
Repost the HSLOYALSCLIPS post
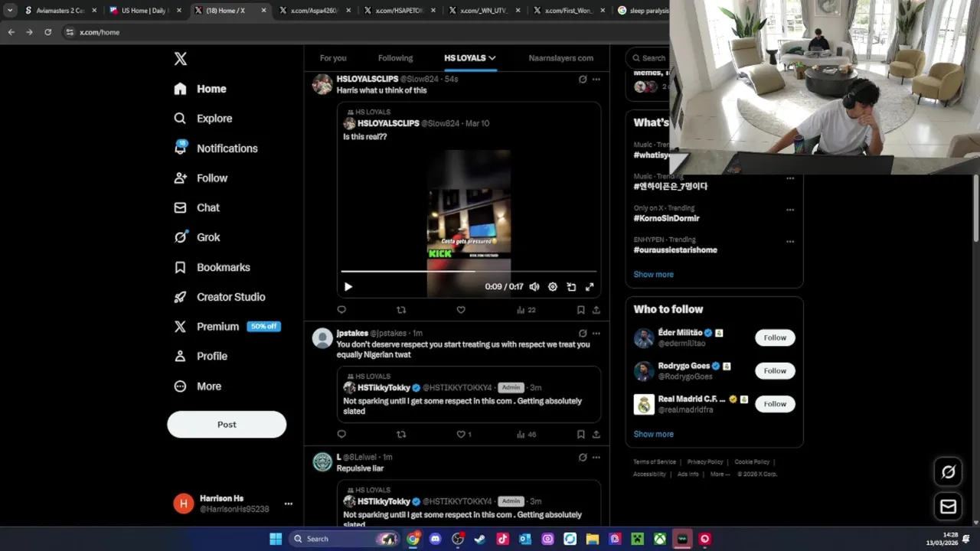pyautogui.click(x=401, y=310)
